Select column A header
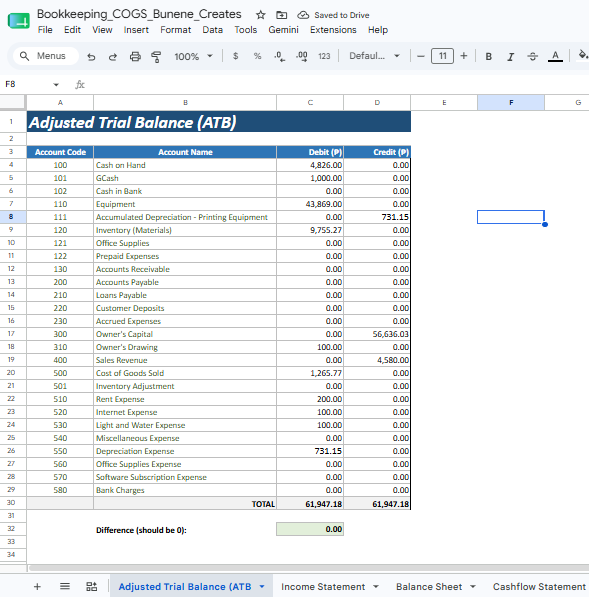 tap(60, 102)
